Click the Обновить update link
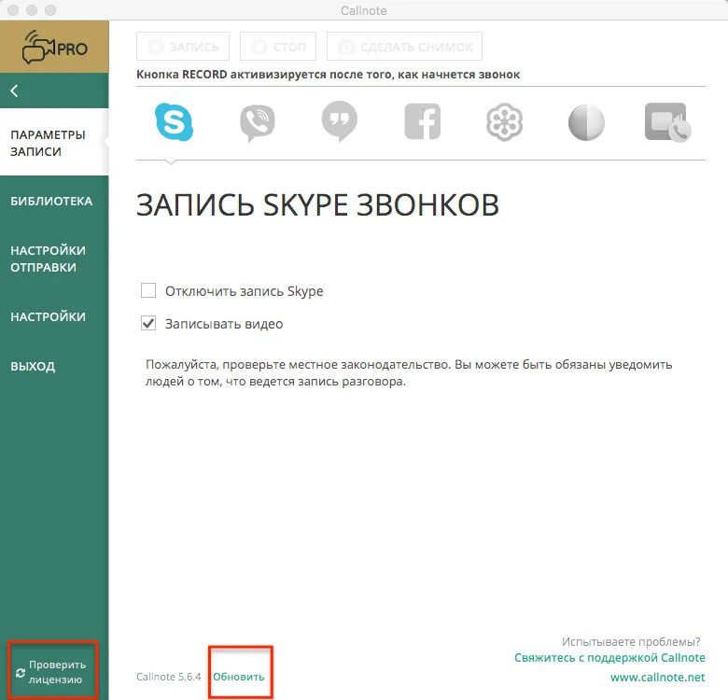Image resolution: width=728 pixels, height=700 pixels. pos(239,677)
